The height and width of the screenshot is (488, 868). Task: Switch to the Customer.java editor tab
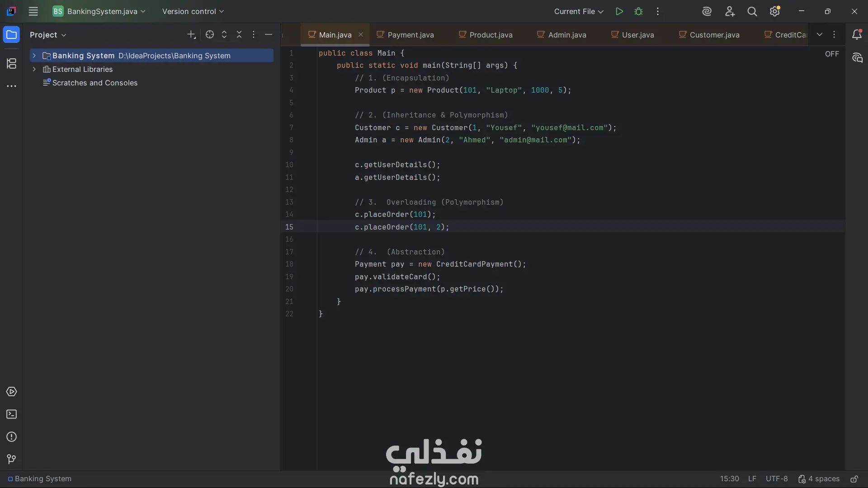[x=714, y=35]
